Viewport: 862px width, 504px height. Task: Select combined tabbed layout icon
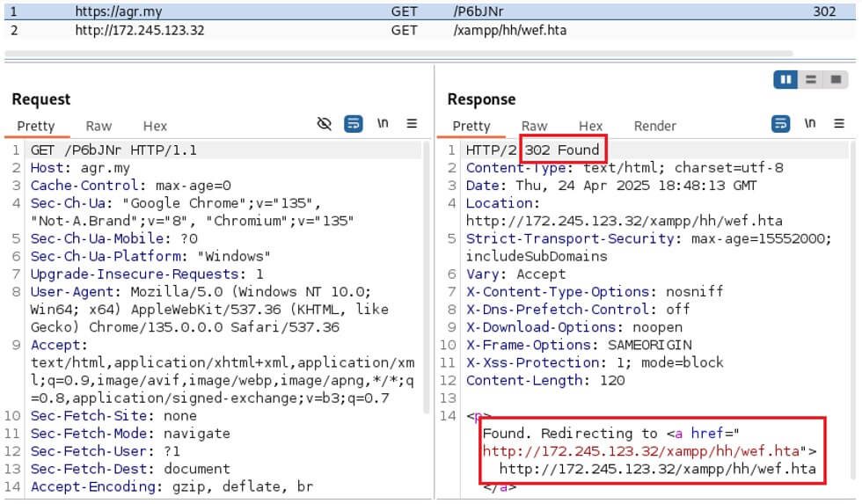(x=836, y=80)
